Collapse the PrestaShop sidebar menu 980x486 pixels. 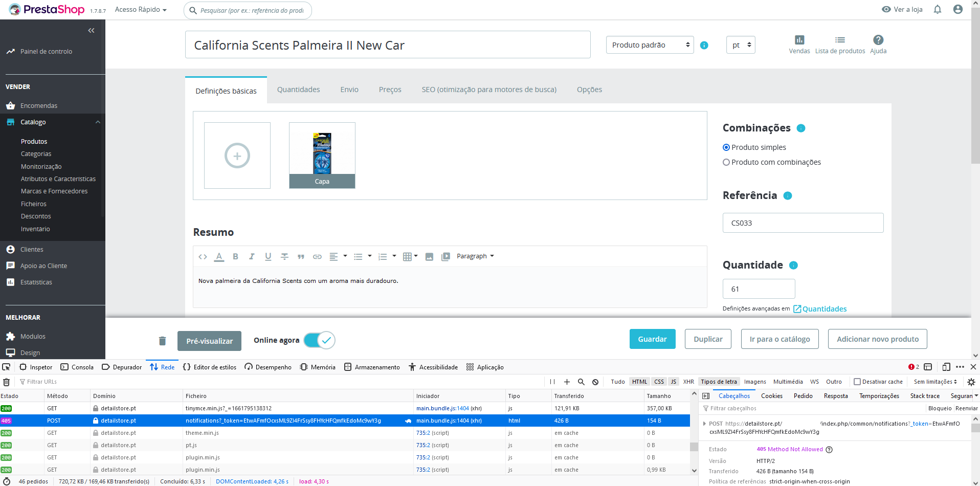[x=91, y=31]
